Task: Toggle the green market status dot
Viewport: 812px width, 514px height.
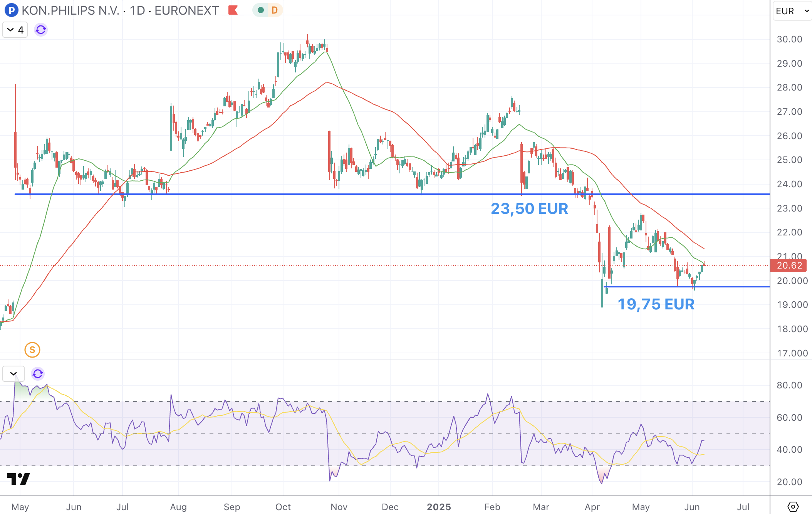Action: 261,10
